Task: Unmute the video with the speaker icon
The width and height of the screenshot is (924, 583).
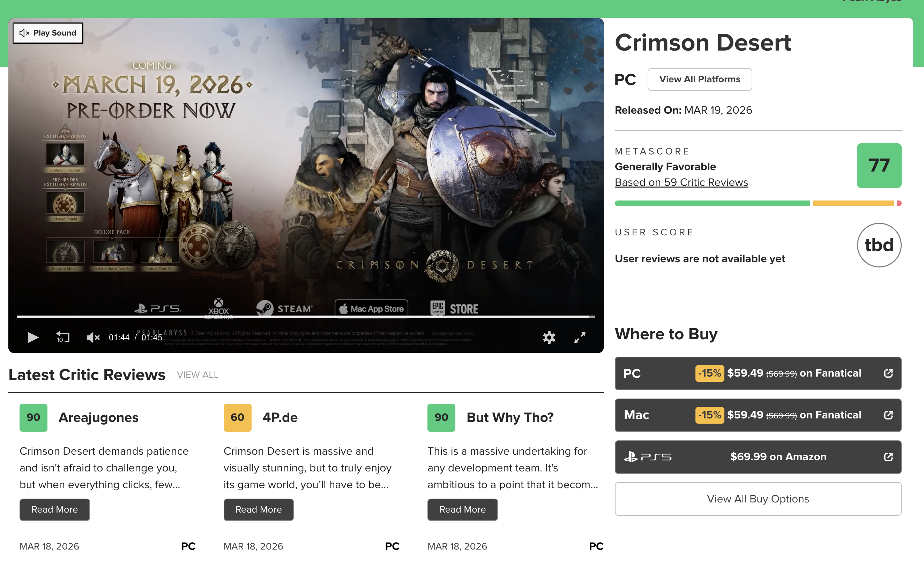Action: point(93,338)
